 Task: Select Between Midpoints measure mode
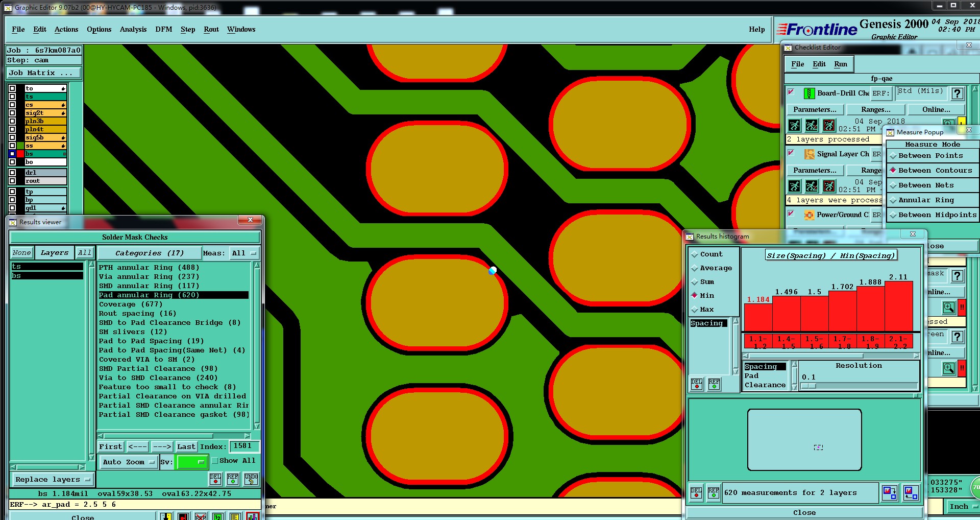click(x=933, y=215)
